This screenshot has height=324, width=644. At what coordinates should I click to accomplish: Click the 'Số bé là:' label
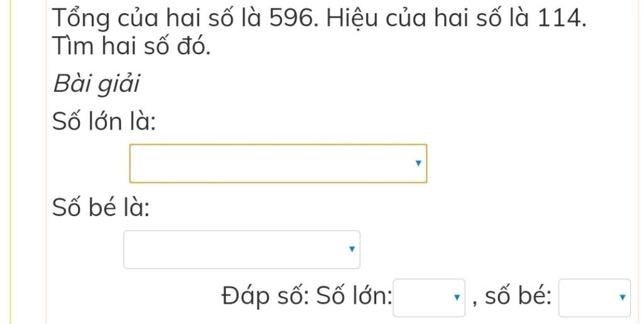[101, 209]
